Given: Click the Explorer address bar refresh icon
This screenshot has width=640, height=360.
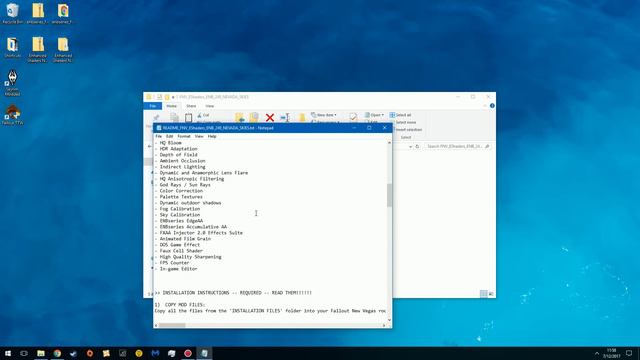Looking at the screenshot, I should pos(417,146).
